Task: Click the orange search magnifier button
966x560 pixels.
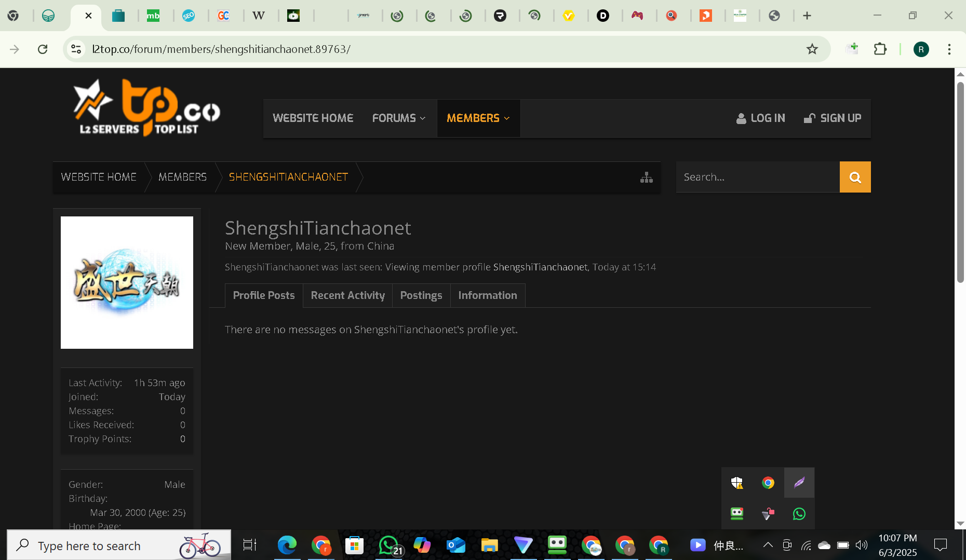Action: (x=855, y=177)
